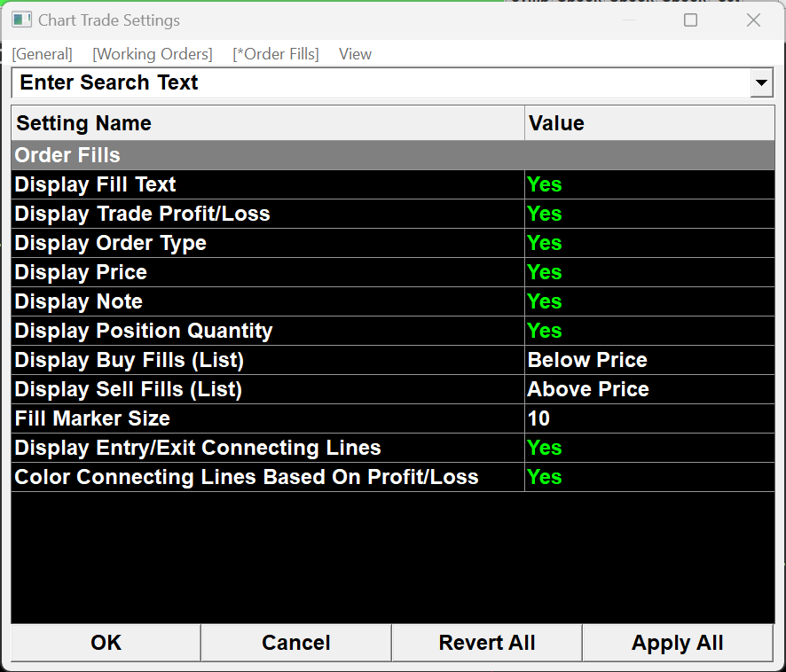Select Display Entry/Exit Connecting Lines name
This screenshot has height=672, width=786.
point(268,448)
